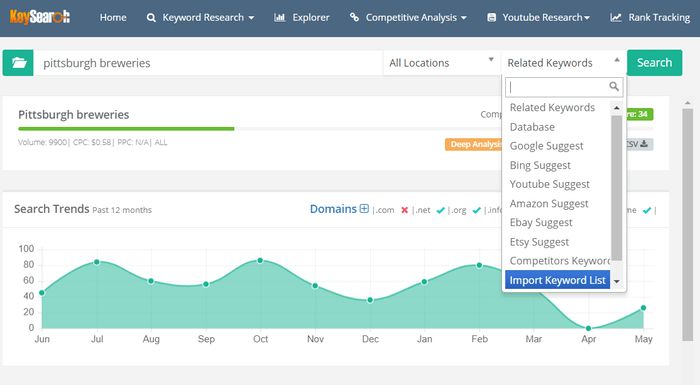Image resolution: width=700 pixels, height=385 pixels.
Task: Expand the Youtube Research menu
Action: pos(538,17)
